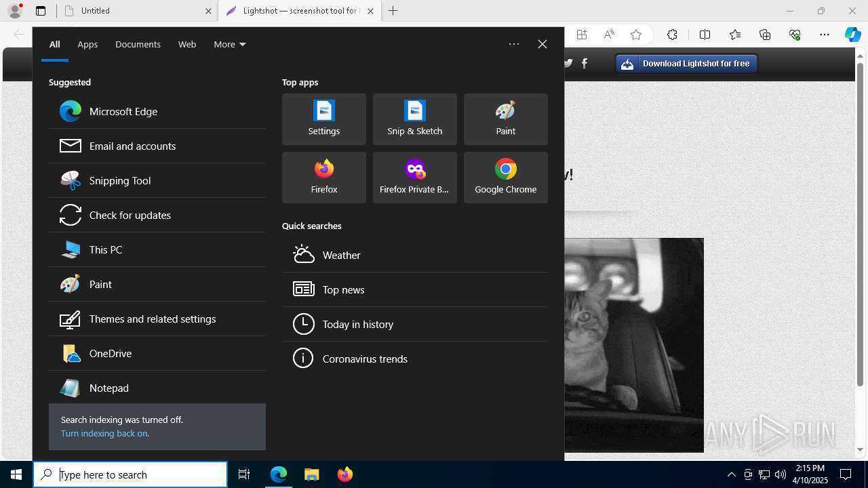Open Edge Copilot icon

(x=852, y=35)
